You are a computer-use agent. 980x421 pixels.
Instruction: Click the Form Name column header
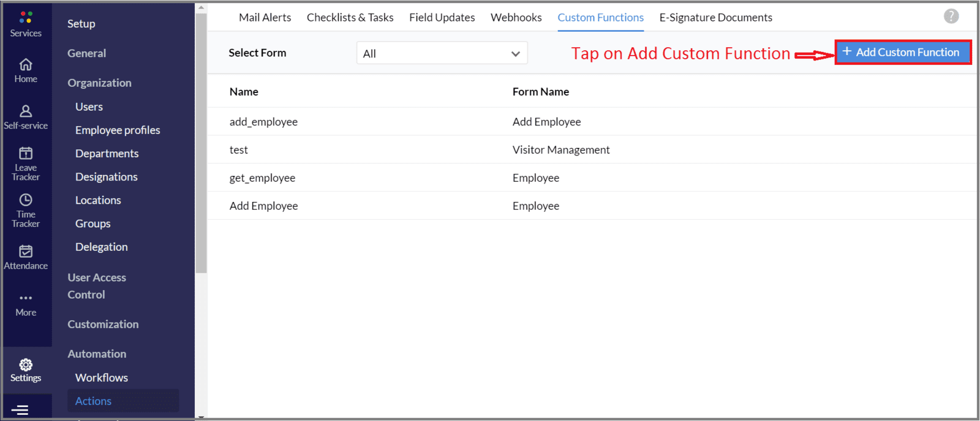(541, 92)
